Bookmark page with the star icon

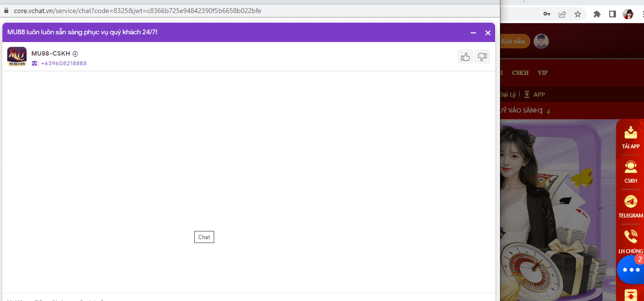tap(577, 14)
